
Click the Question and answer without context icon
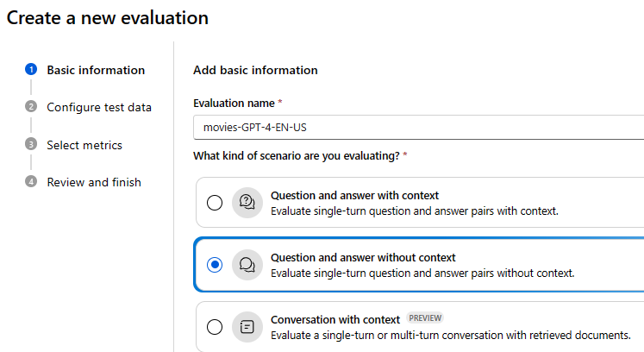tap(247, 265)
